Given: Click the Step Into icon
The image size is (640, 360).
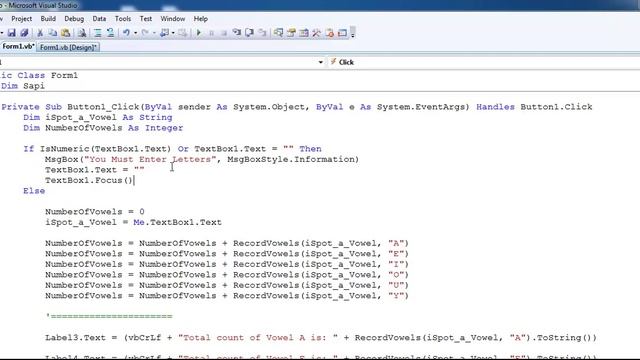Looking at the screenshot, I should pos(237,33).
